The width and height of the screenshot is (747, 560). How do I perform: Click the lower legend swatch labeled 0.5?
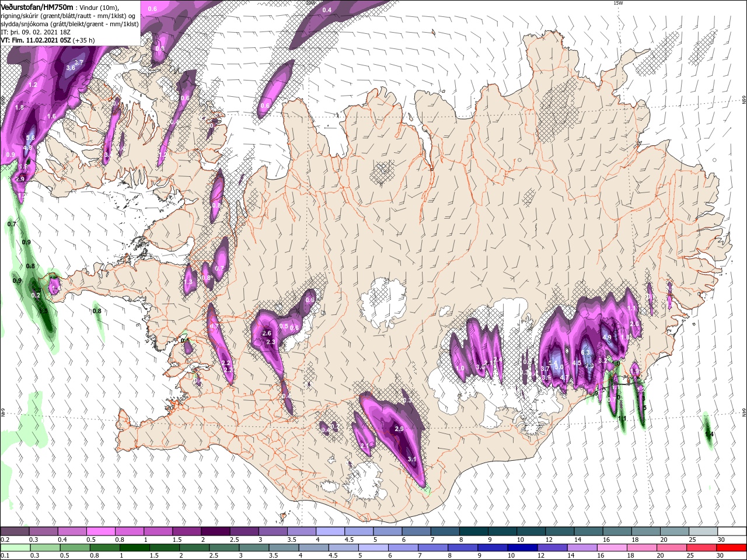(x=75, y=548)
